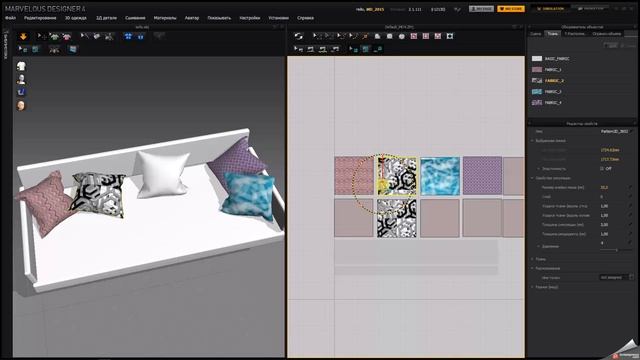The image size is (640, 360).
Task: Click the pencil icon beside the 20,0 value
Action: click(x=631, y=187)
